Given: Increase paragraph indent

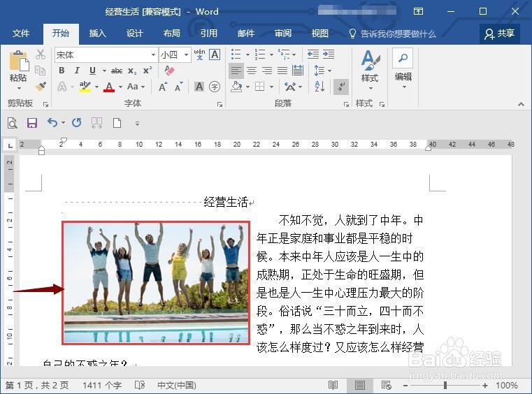Looking at the screenshot, I should (x=329, y=54).
